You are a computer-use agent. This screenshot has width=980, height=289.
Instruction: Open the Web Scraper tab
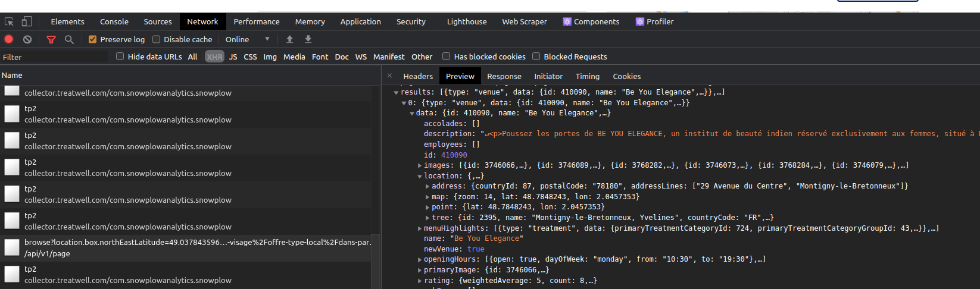coord(525,21)
